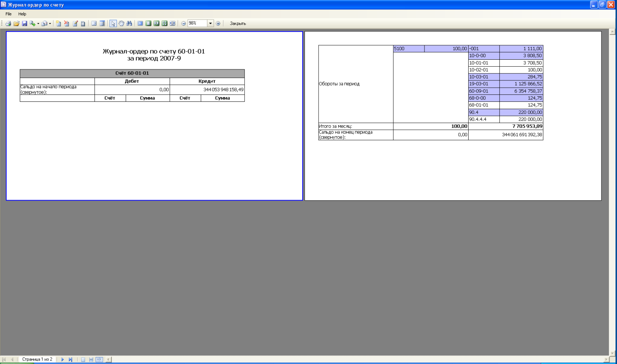
Task: Click the value '344 053 948 158,49'
Action: 223,90
